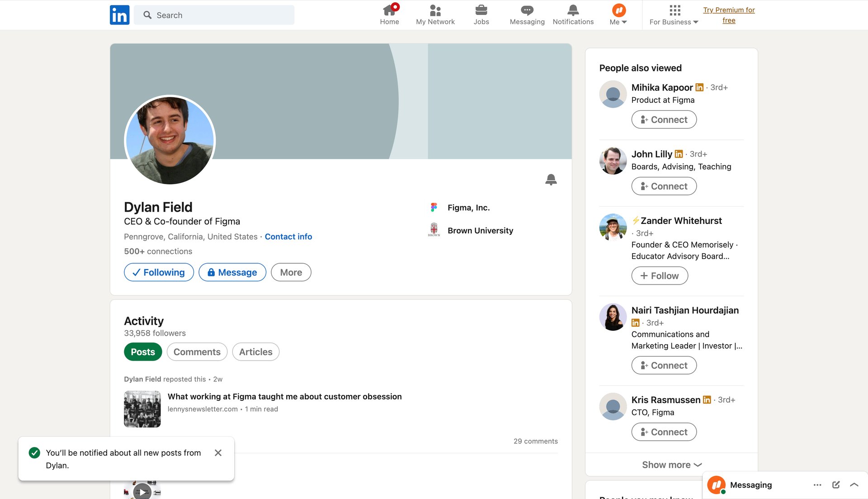
Task: Dismiss the new posts notification alert
Action: click(x=218, y=452)
